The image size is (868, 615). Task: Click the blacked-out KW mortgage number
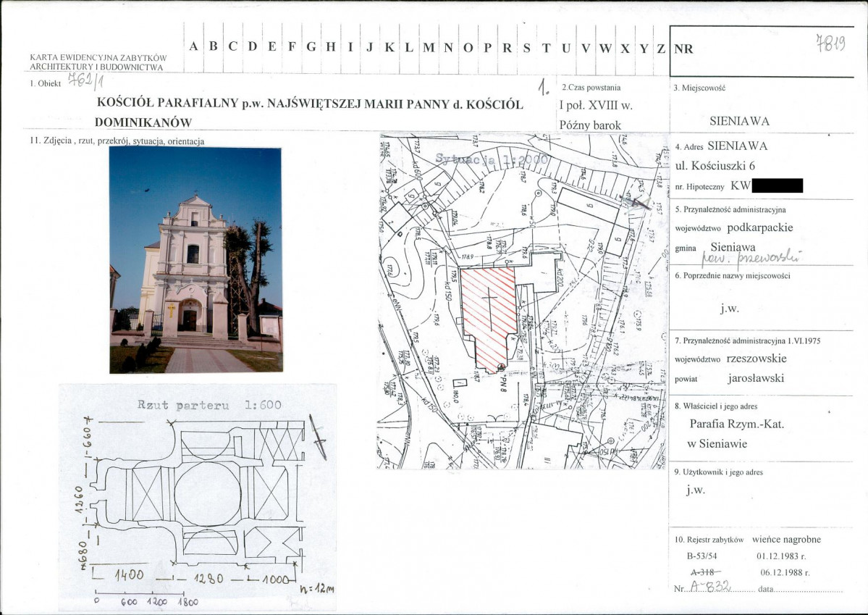click(x=778, y=185)
